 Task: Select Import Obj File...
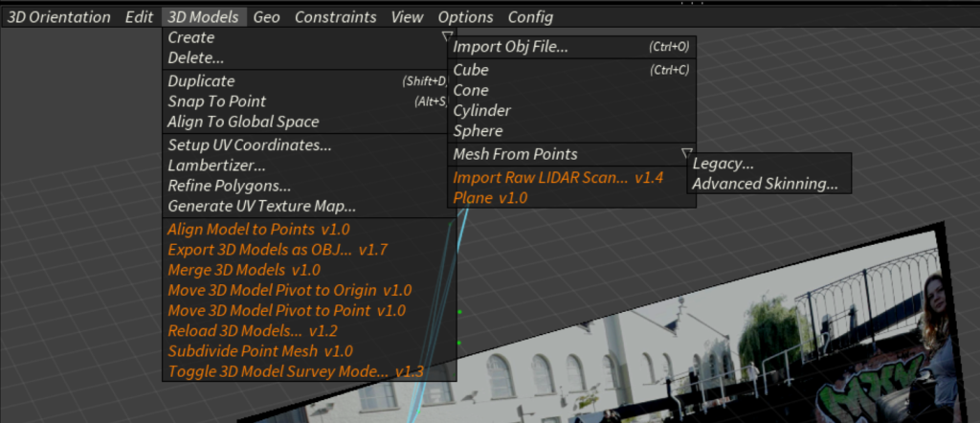(572, 47)
